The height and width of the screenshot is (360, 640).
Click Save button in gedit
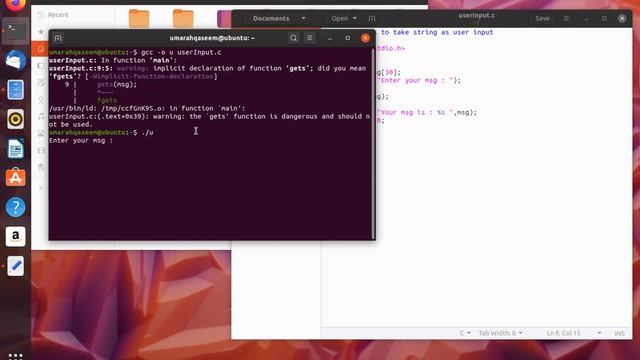pyautogui.click(x=542, y=18)
